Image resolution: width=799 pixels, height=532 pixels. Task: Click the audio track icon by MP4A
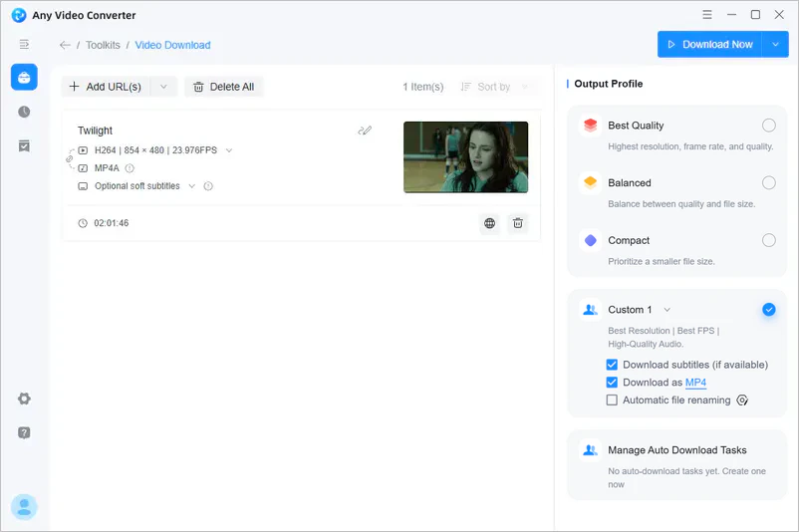pyautogui.click(x=83, y=168)
